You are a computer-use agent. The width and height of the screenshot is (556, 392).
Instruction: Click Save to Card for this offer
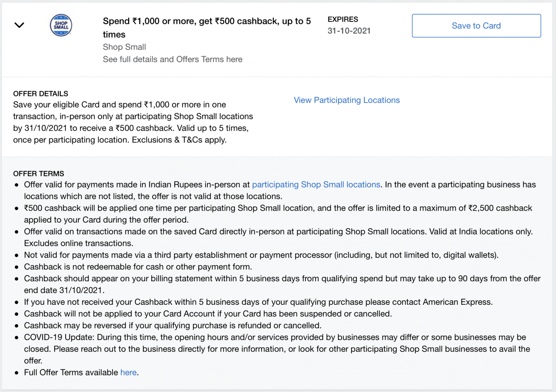click(476, 26)
